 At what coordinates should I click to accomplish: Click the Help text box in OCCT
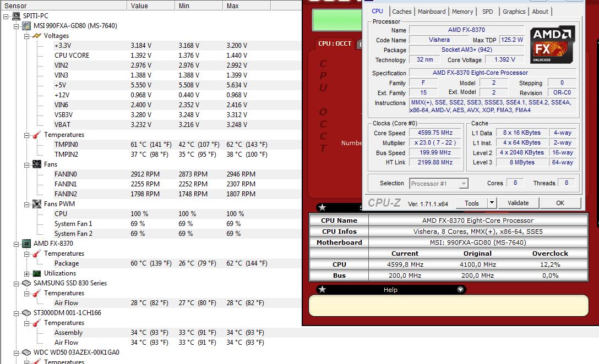tap(449, 306)
